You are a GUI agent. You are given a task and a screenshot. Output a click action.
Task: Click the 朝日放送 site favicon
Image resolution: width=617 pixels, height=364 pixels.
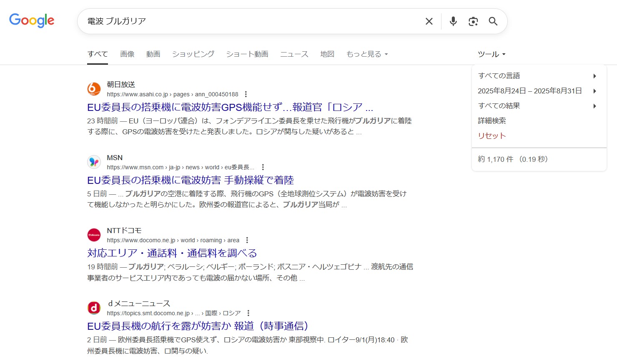(94, 89)
